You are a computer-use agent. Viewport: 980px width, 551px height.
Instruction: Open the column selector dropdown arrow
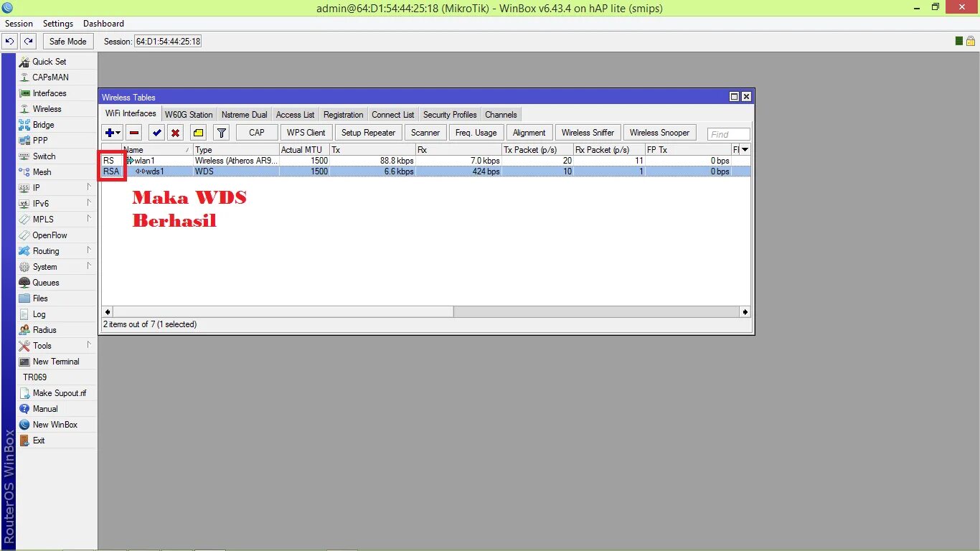(x=745, y=149)
